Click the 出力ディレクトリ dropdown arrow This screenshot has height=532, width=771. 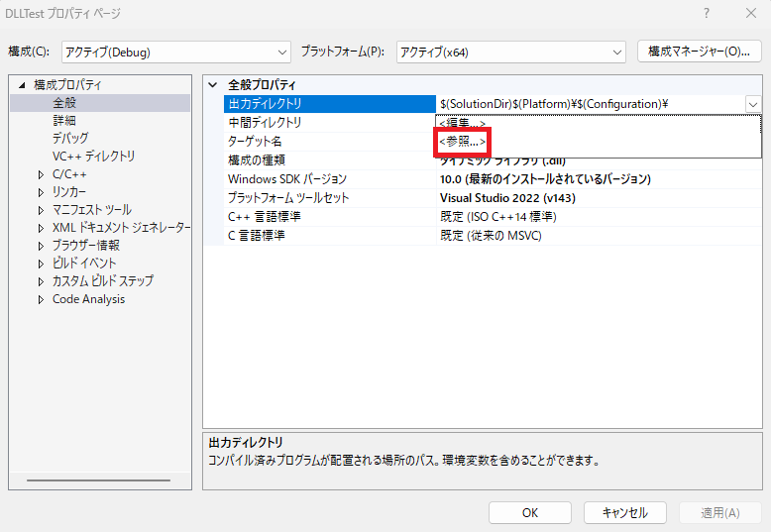(753, 103)
